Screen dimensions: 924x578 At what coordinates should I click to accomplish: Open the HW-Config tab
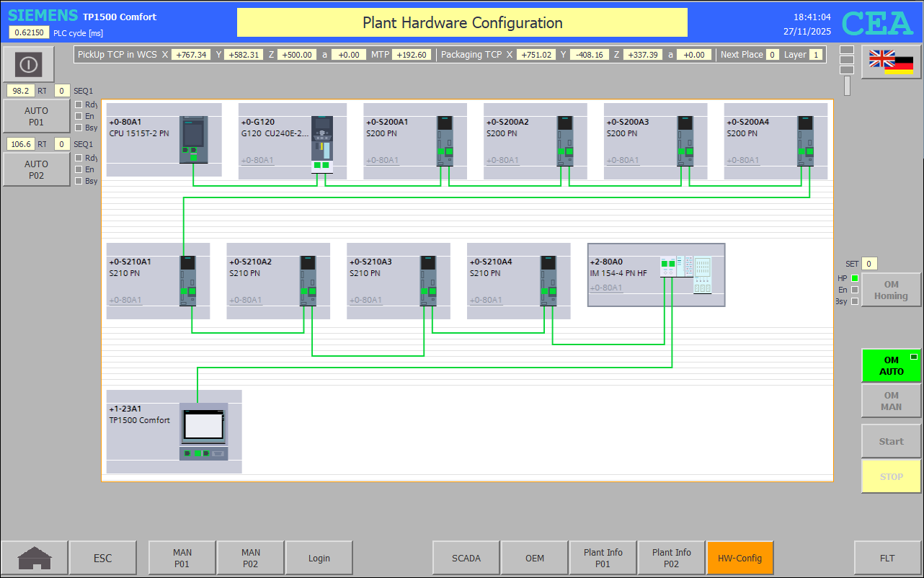(x=739, y=558)
